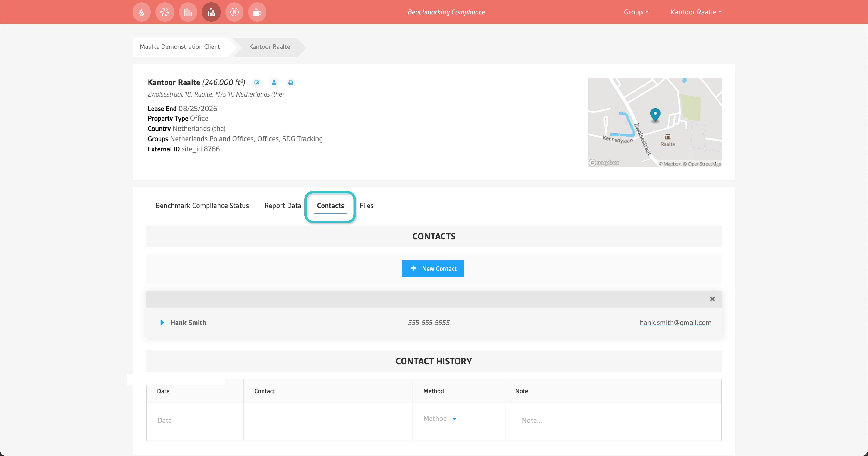Expand the Hank Smith contact row arrow

162,323
